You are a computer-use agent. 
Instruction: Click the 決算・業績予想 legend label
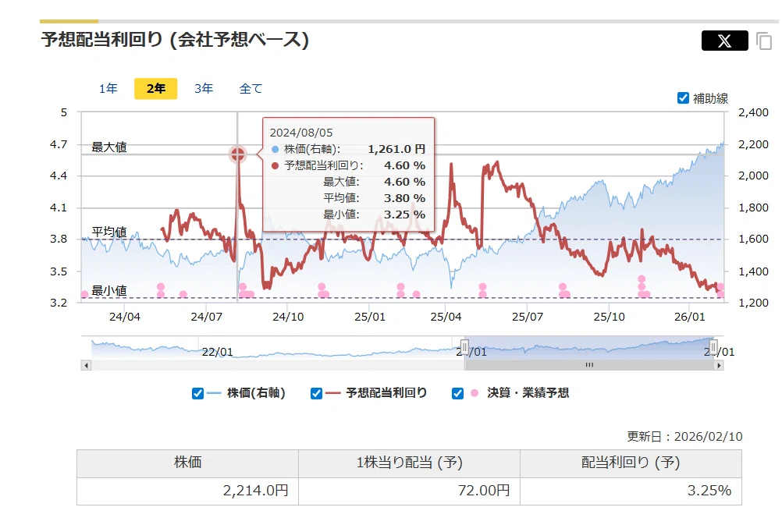[528, 393]
